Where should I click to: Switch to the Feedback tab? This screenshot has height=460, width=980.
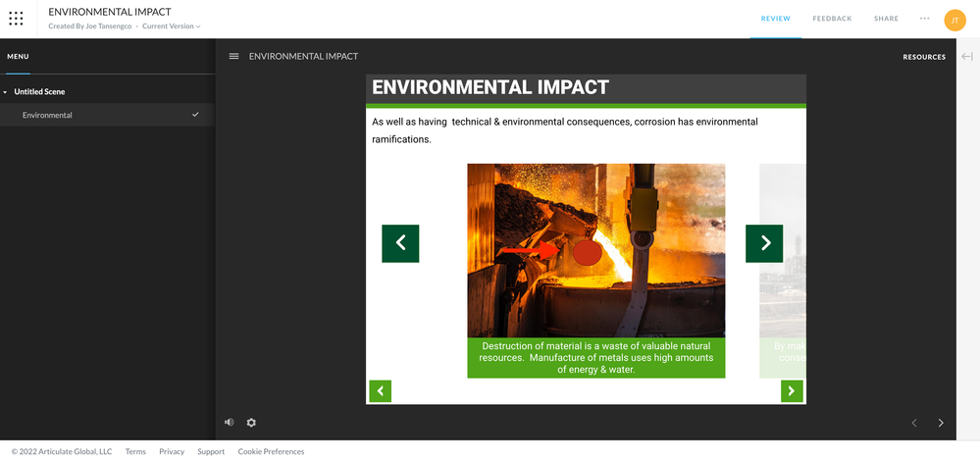coord(832,19)
